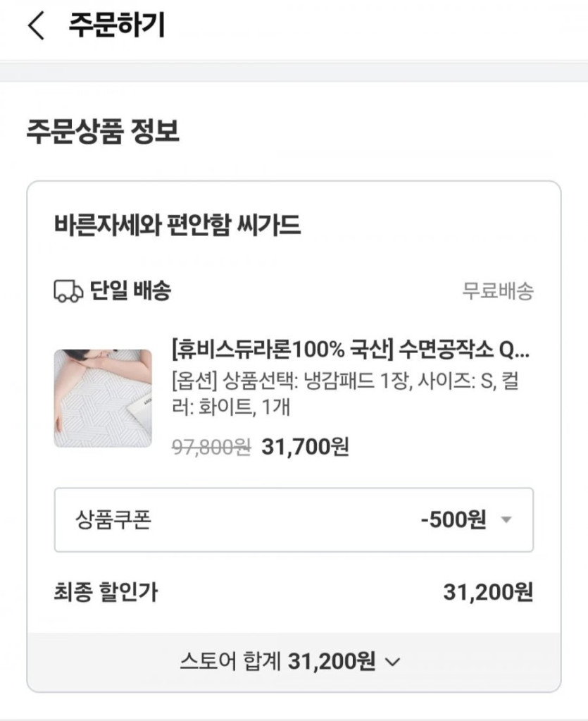Tap the 31,700원 sale price
Viewport: 588px width, 721px height.
[x=305, y=447]
